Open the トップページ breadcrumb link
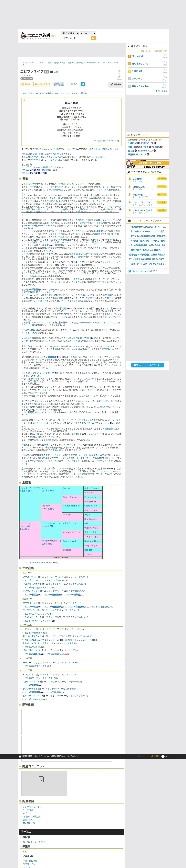This screenshot has height=868, width=186. tap(30, 63)
